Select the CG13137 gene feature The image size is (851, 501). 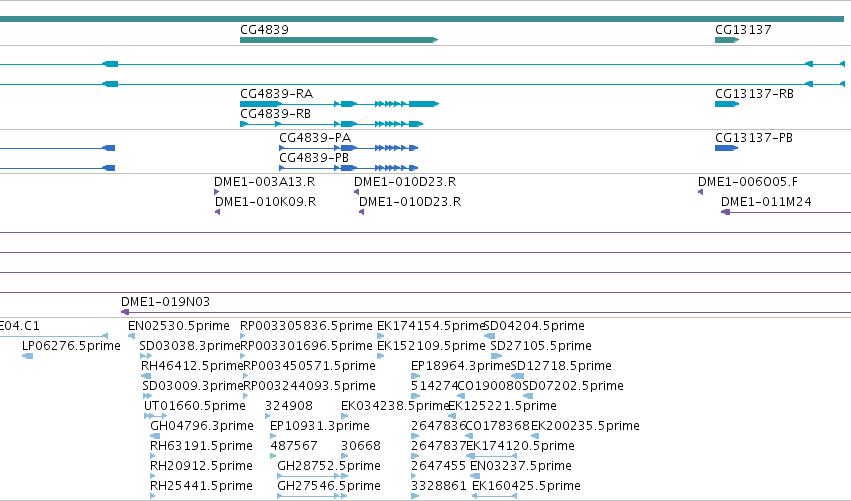727,40
